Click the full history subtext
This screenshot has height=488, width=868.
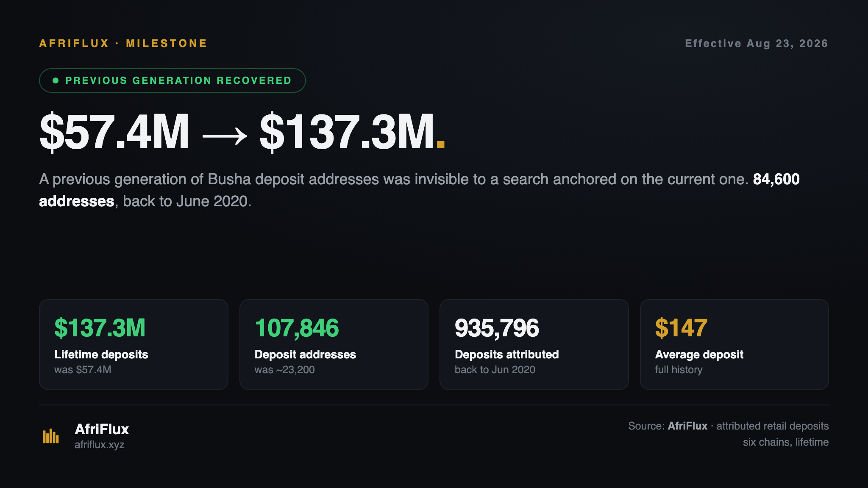point(679,370)
